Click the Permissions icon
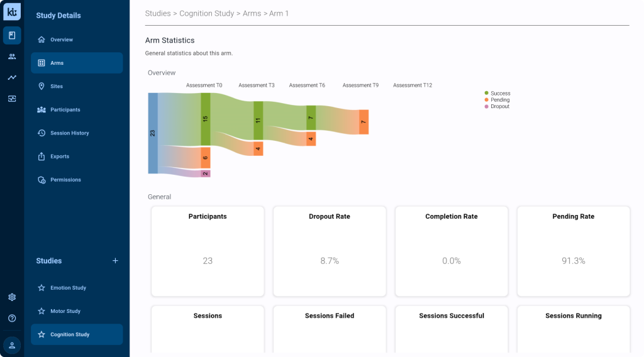Viewport: 644px width, 357px height. [x=42, y=180]
